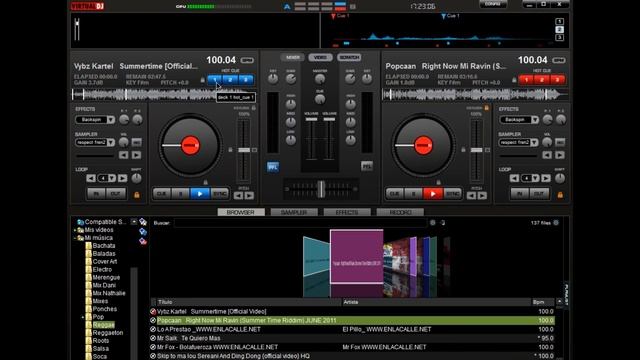Play the right deck track
Image resolution: width=640 pixels, height=360 pixels.
click(433, 193)
